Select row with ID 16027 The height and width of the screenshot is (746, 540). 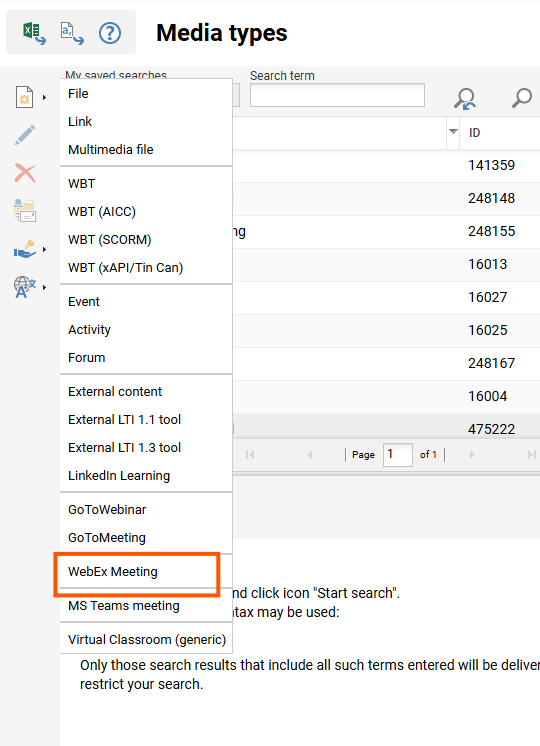386,297
